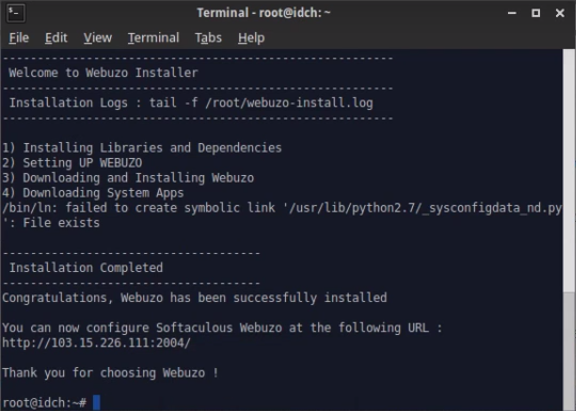Click 'Congratulations, Webuzo has been successfully installed'
Screen dimensions: 576x411
pos(195,298)
